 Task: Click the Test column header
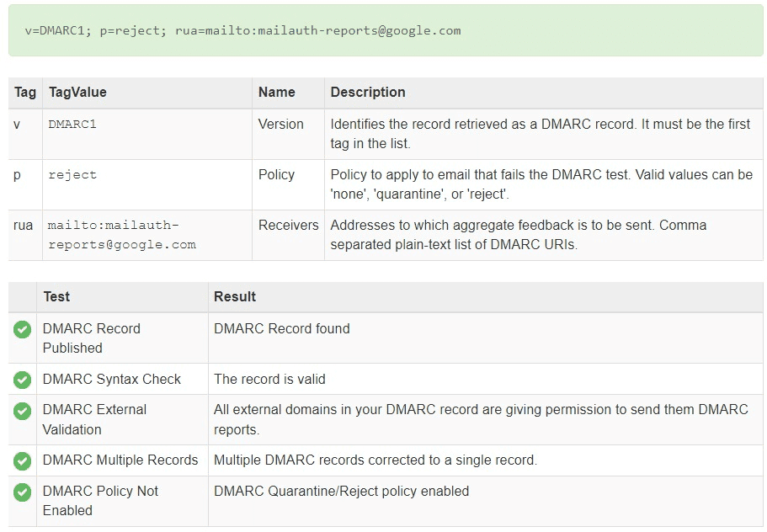56,297
